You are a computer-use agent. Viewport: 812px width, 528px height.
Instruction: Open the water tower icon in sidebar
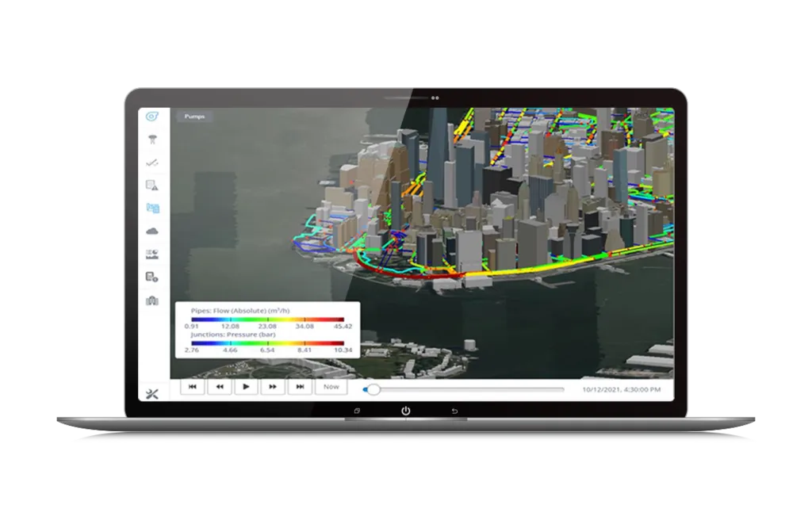[x=152, y=140]
